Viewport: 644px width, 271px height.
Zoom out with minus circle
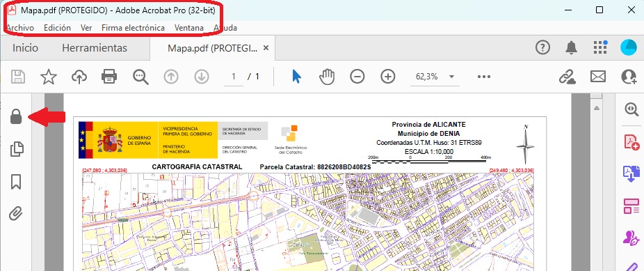[x=357, y=77]
